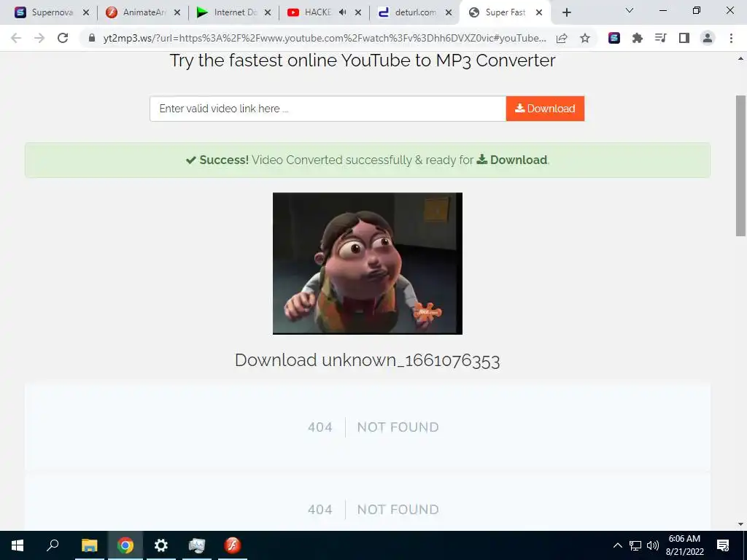Click the scrollbar up arrow
The image size is (747, 560).
740,58
